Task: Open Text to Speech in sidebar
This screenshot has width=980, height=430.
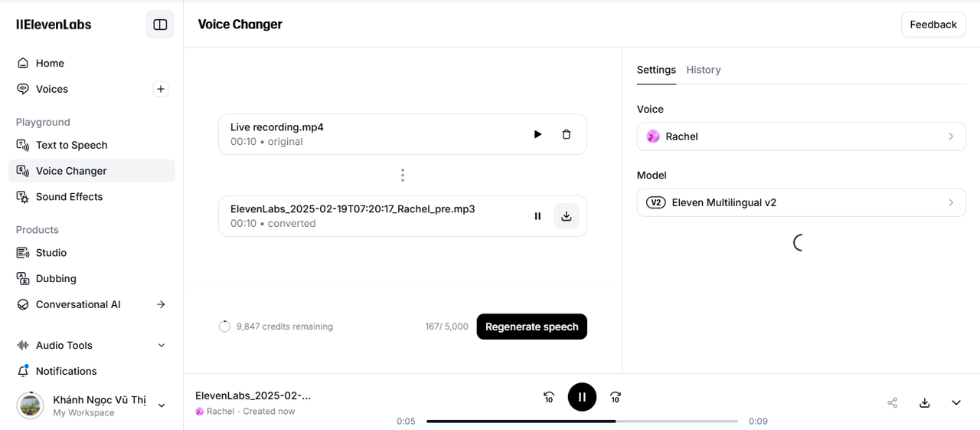Action: pyautogui.click(x=71, y=145)
